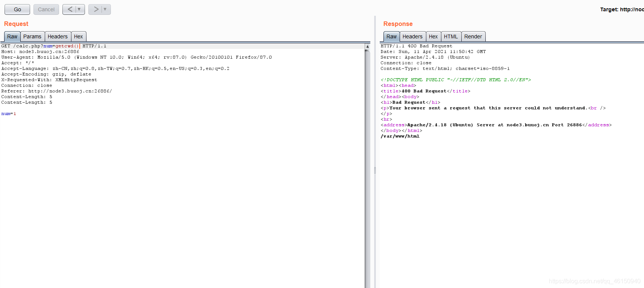Click the Cancel button
644x288 pixels.
pos(46,9)
